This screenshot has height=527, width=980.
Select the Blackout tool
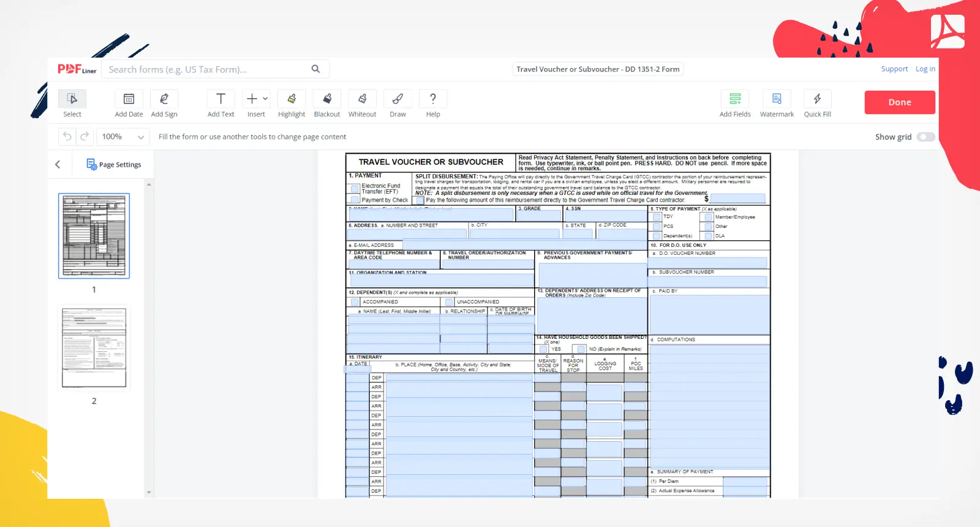point(327,99)
